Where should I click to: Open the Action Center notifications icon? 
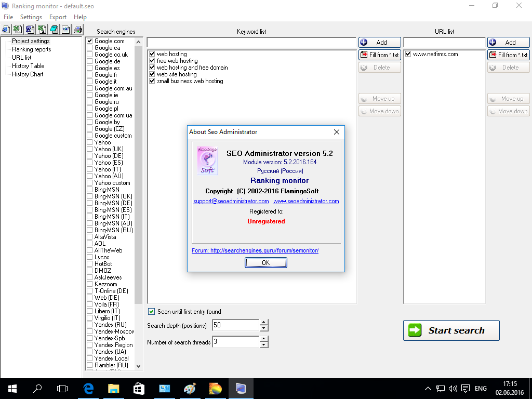point(465,389)
